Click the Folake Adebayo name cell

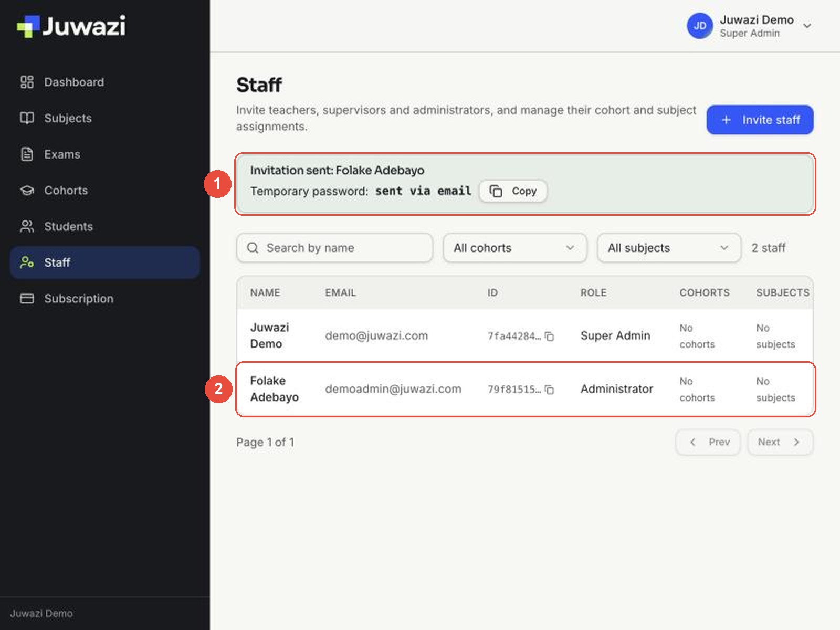point(275,389)
